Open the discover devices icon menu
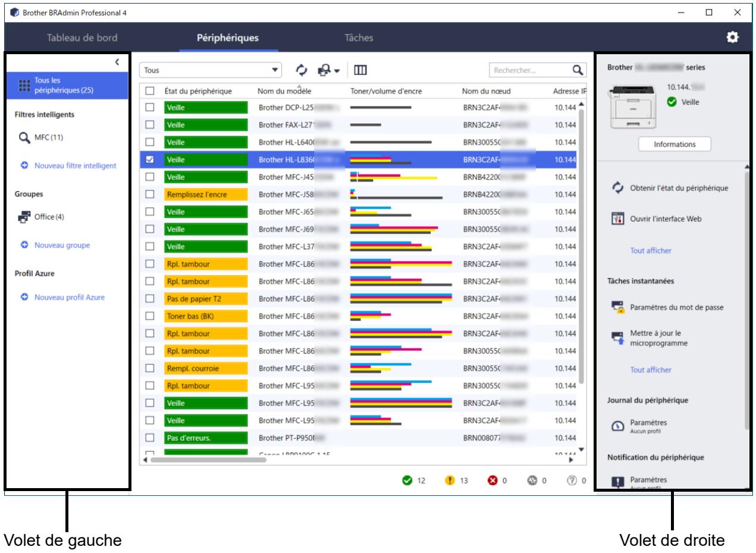Screen dimensions: 756x553 point(328,71)
